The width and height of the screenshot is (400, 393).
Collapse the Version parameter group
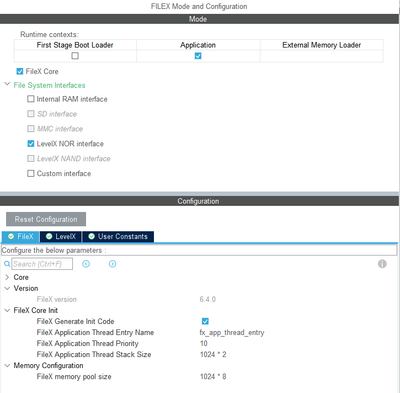7,288
